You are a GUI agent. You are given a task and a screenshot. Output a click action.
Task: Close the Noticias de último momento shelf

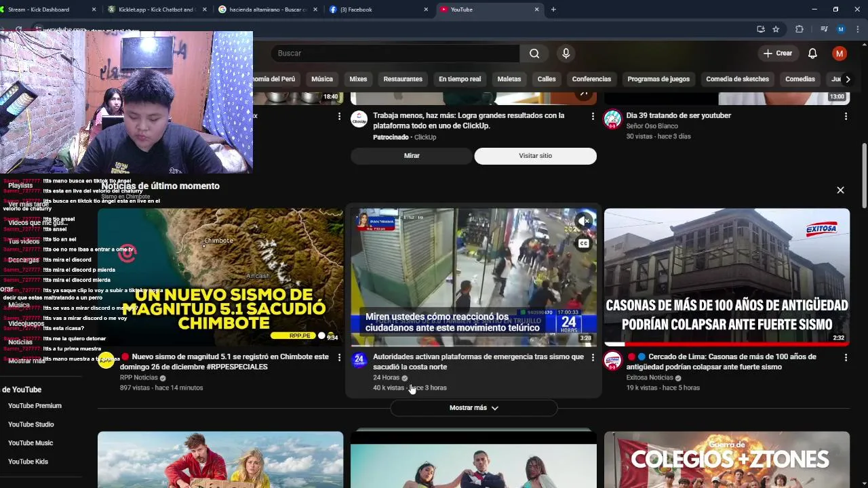pos(840,190)
